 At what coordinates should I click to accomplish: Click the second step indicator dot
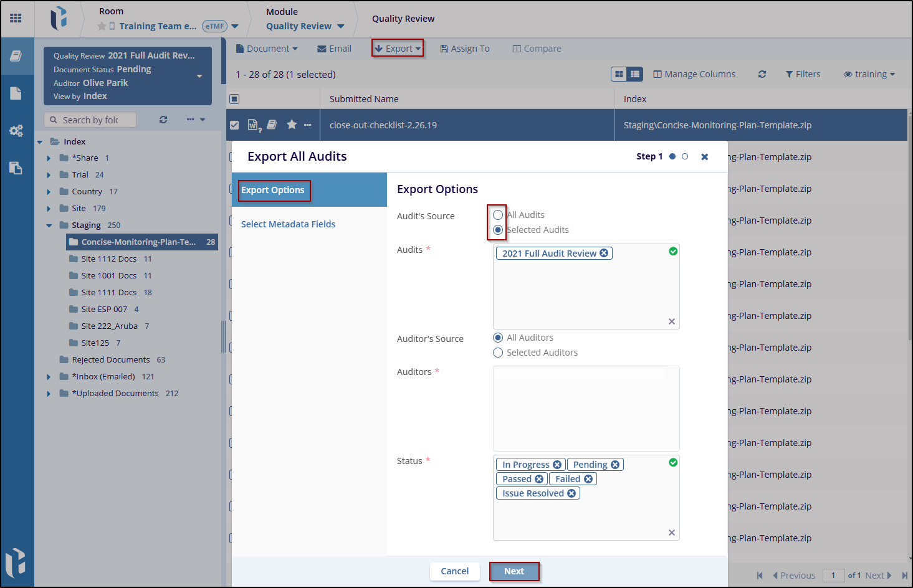pyautogui.click(x=685, y=157)
